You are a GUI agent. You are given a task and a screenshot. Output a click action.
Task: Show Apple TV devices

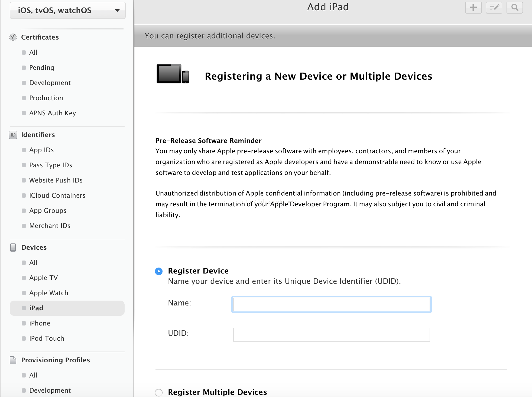[x=43, y=278]
